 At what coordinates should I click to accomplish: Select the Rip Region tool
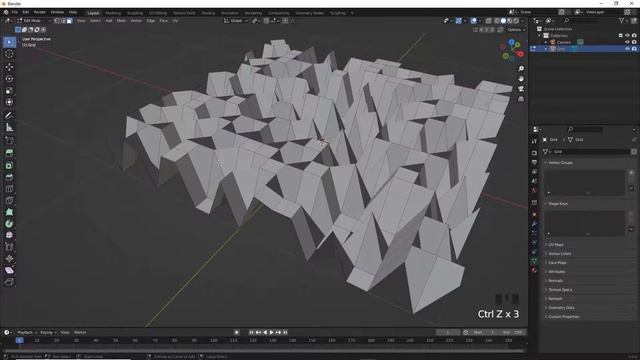click(9, 282)
